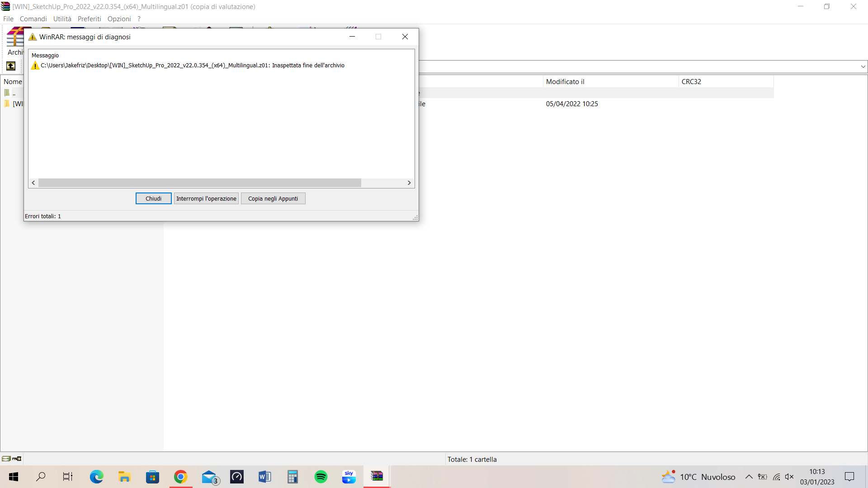Open the File menu
This screenshot has height=488, width=868.
8,19
